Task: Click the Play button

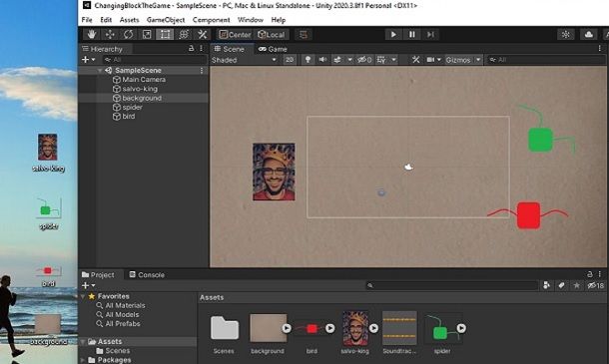Action: [x=393, y=35]
